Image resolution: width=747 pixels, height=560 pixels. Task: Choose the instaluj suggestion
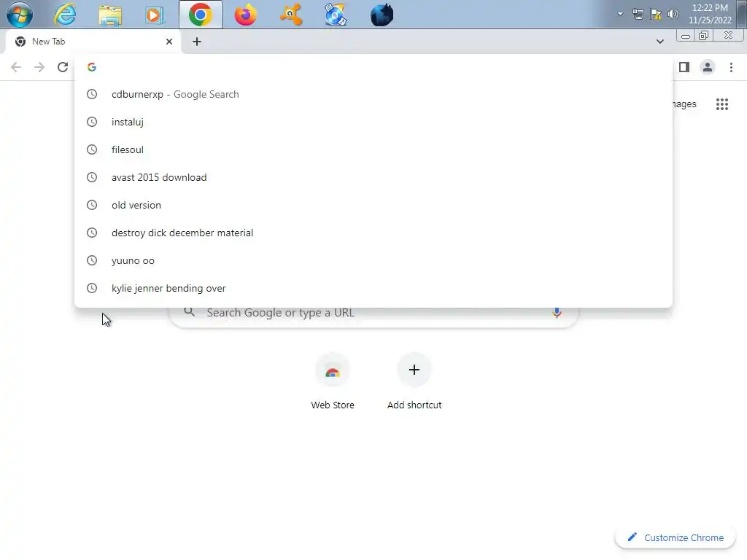click(x=373, y=122)
